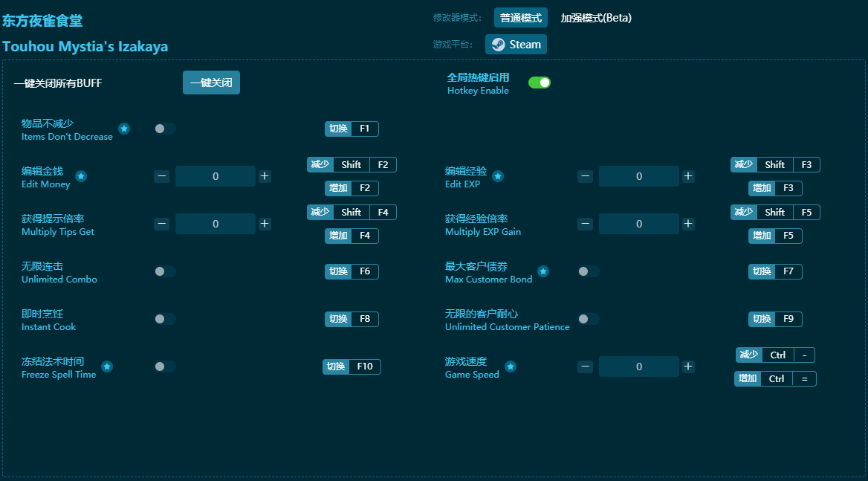Click the Edit Money value input field
This screenshot has height=481, width=868.
(216, 176)
